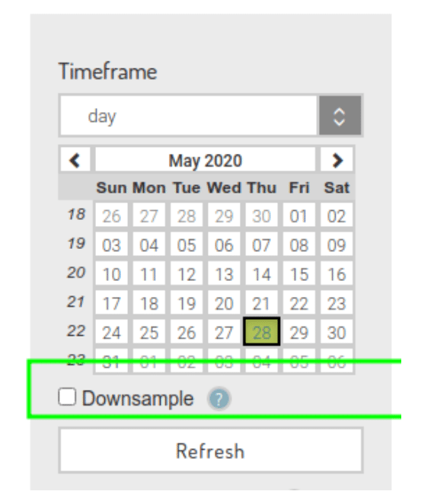The image size is (434, 504).
Task: Pick date 30 in week 22
Action: (337, 332)
